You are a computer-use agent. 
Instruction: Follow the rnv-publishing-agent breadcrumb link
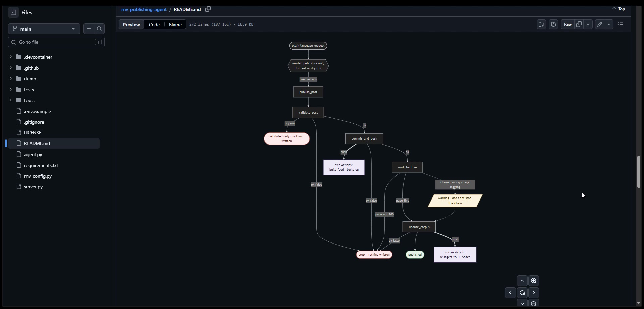(144, 9)
